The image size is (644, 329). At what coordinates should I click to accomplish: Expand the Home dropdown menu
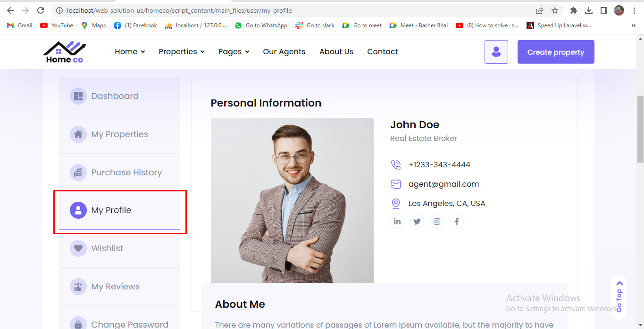130,52
